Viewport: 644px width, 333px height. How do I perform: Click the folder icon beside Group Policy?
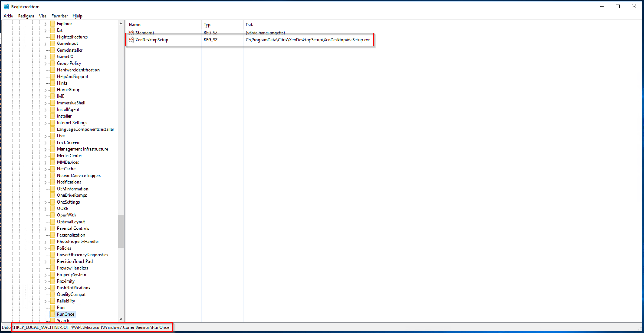pos(53,63)
